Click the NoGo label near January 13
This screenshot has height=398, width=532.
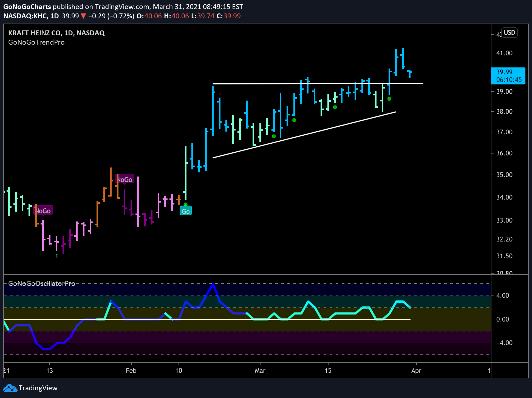pyautogui.click(x=43, y=211)
